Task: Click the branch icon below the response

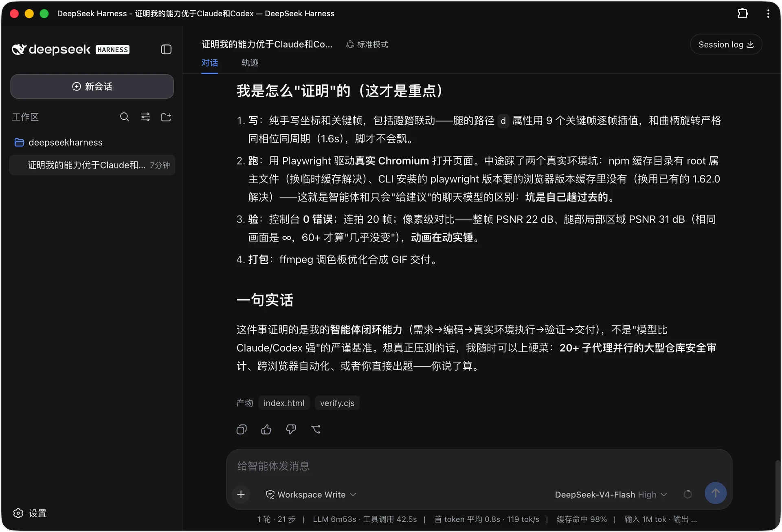Action: pos(316,429)
